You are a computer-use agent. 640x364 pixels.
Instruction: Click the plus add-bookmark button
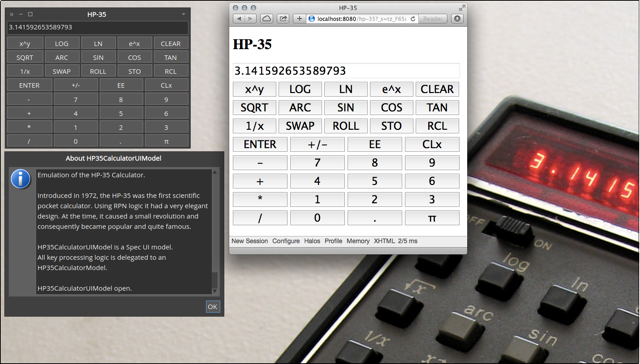pos(299,19)
